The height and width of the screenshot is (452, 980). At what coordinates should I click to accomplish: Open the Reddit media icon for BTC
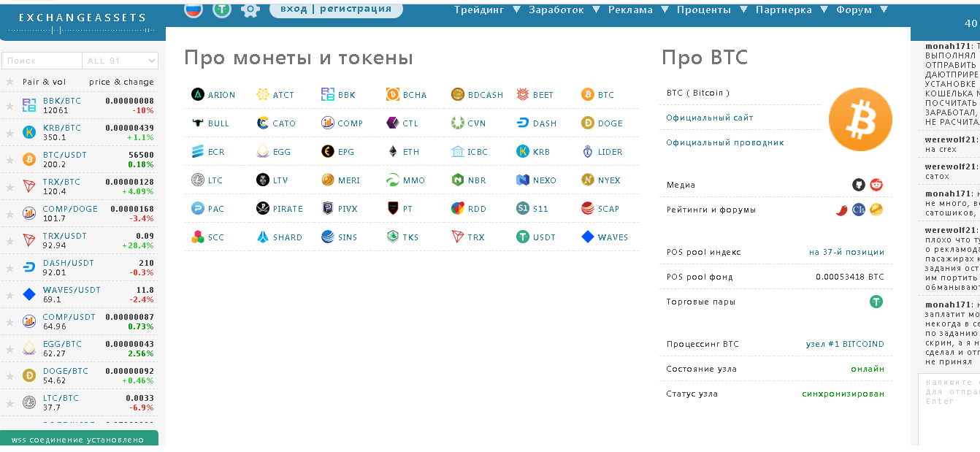(x=876, y=185)
